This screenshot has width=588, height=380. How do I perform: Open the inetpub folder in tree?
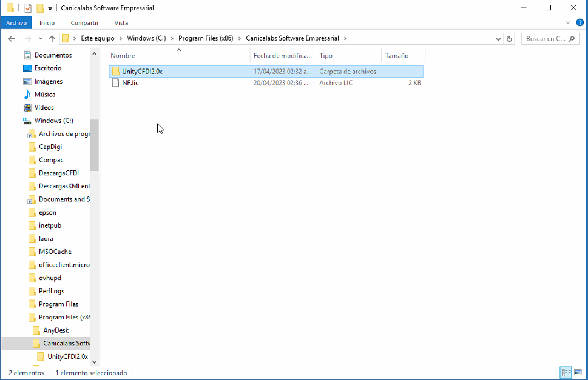click(50, 225)
